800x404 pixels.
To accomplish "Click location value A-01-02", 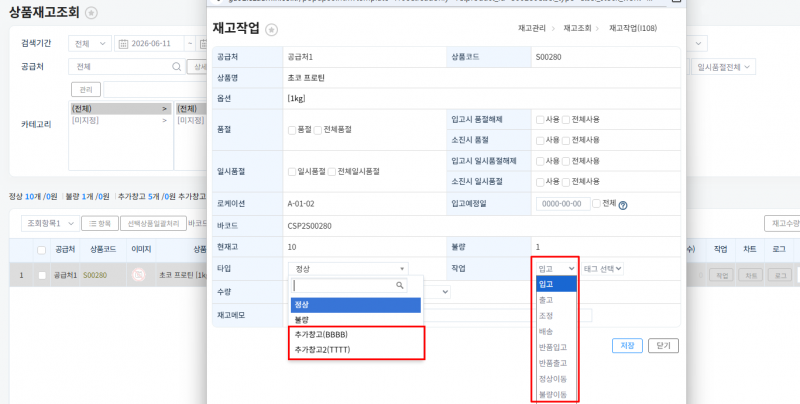I will coord(301,204).
